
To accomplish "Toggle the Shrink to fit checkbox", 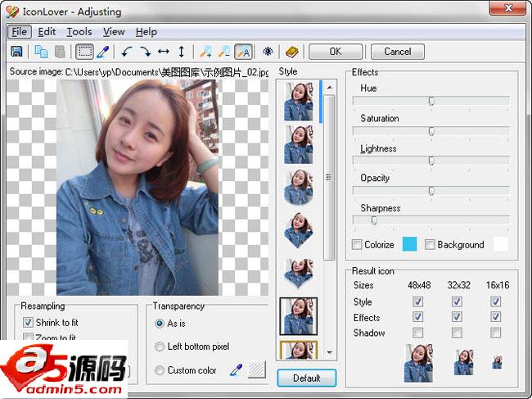I will pyautogui.click(x=28, y=322).
